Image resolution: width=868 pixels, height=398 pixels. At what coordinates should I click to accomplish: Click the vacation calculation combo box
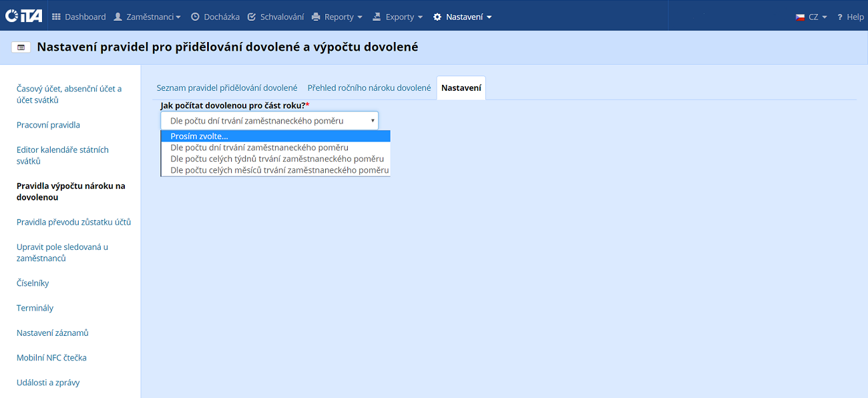click(269, 121)
